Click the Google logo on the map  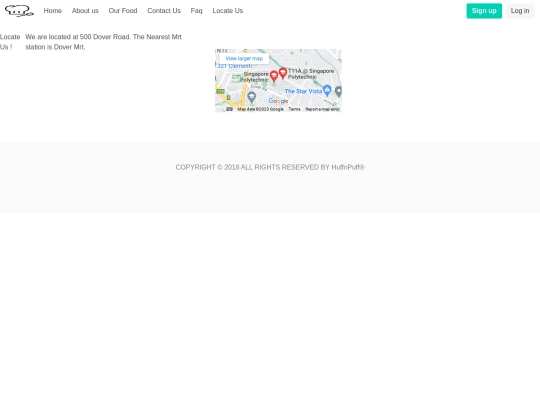click(x=278, y=101)
